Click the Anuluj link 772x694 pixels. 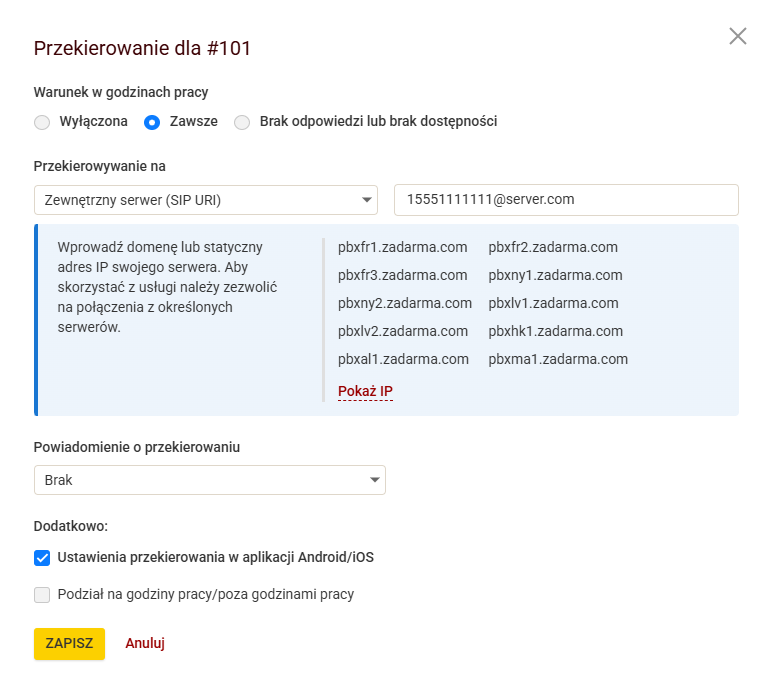tap(145, 643)
